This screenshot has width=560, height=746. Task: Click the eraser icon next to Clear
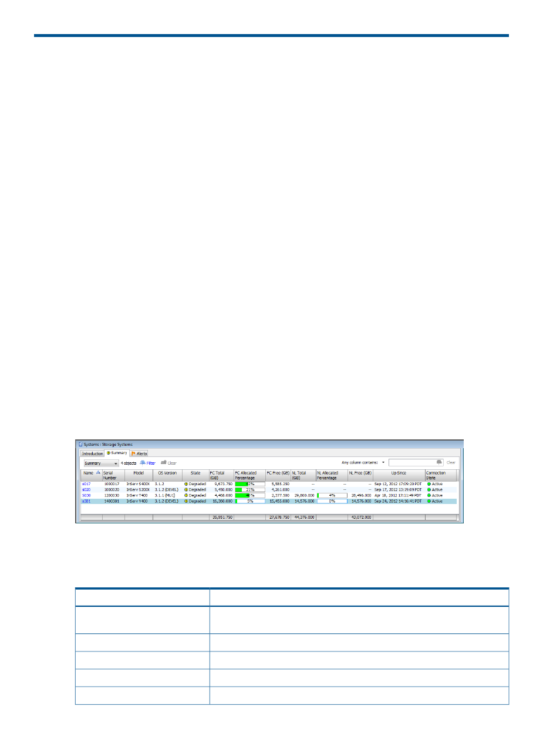[x=164, y=463]
